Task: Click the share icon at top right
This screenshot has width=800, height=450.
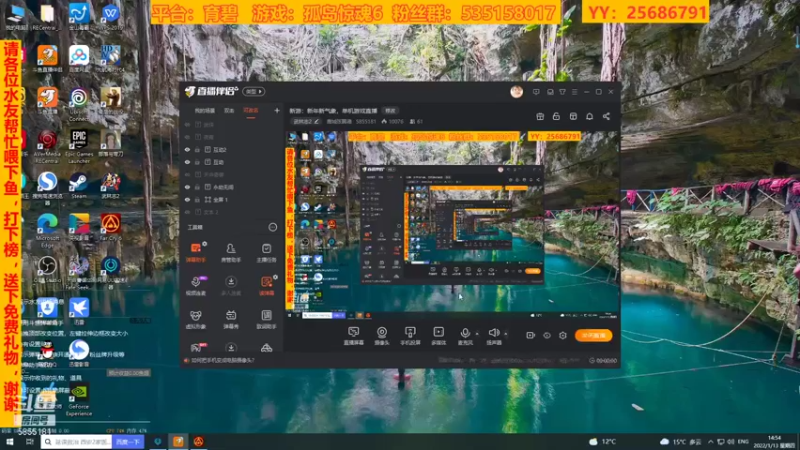Action: pyautogui.click(x=606, y=116)
